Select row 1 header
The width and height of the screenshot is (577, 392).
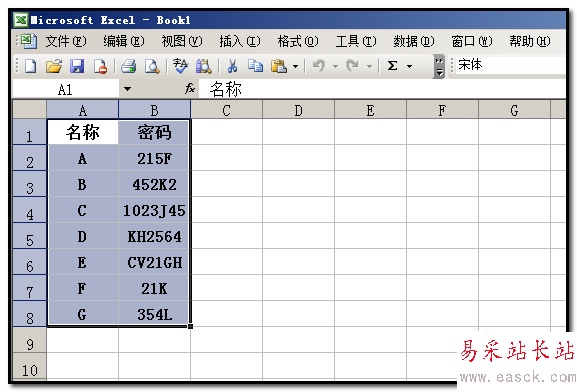point(29,132)
